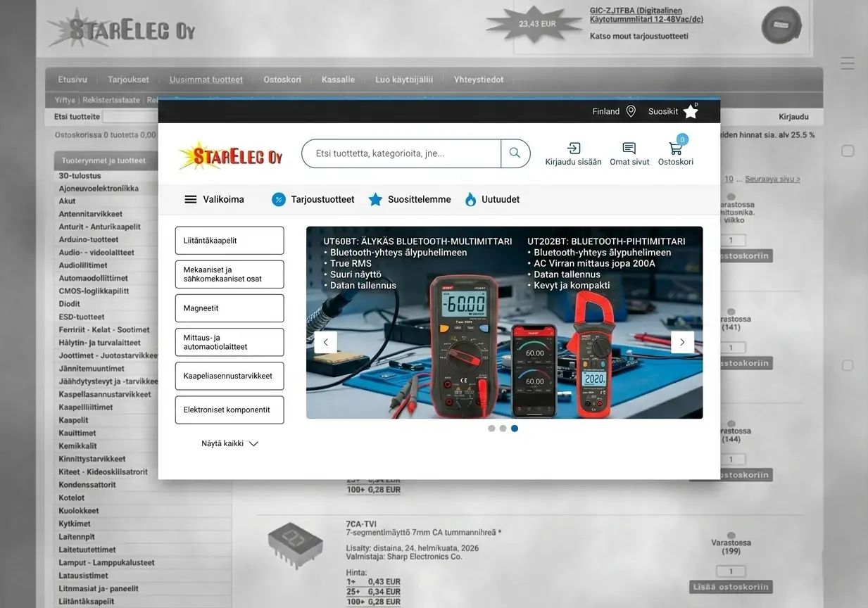Advance banner with the right arrow

(682, 343)
